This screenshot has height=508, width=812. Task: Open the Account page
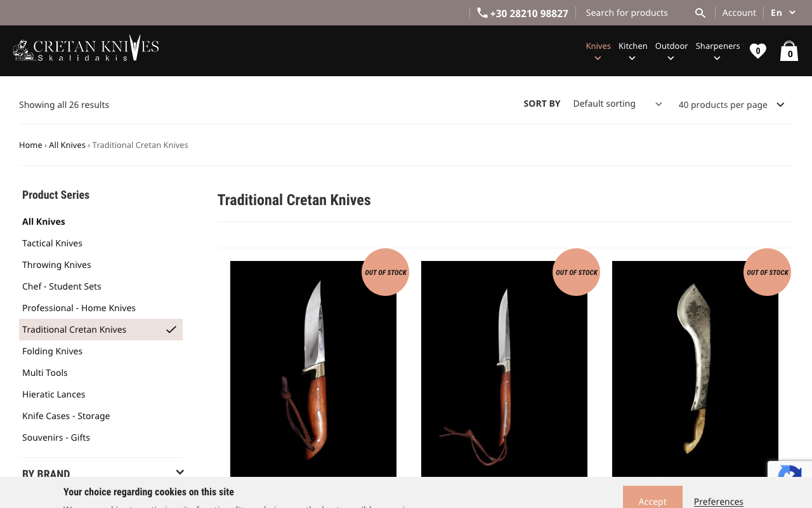[739, 12]
